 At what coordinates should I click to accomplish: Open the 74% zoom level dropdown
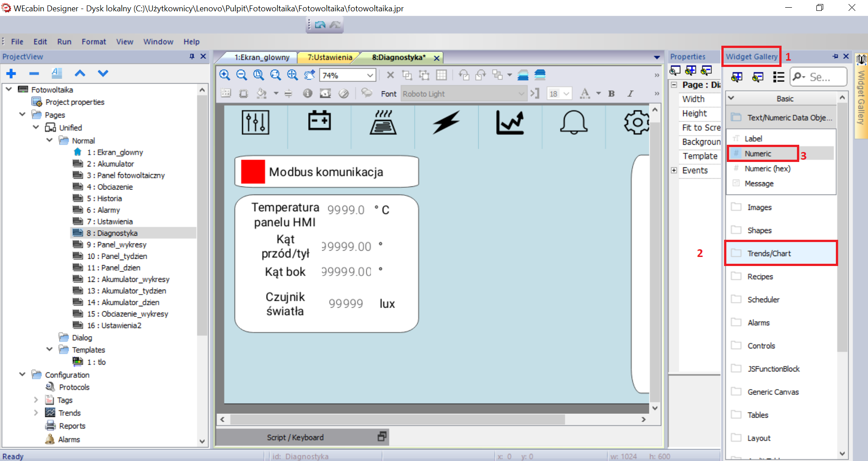tap(370, 75)
